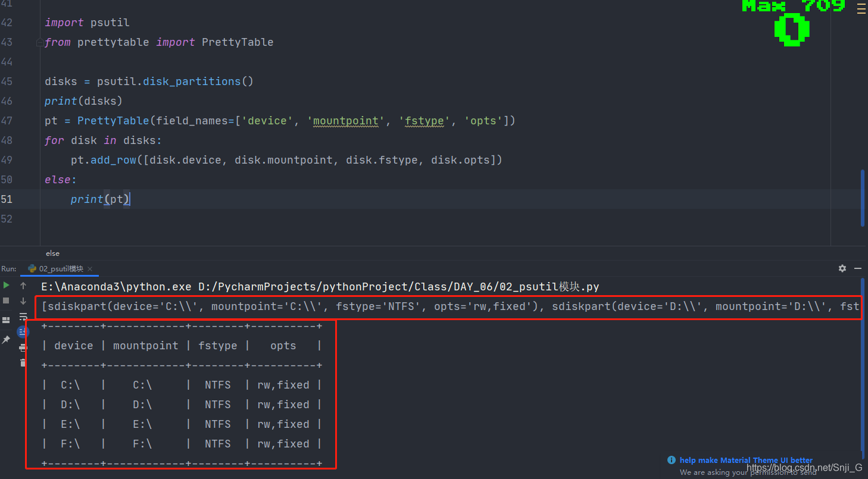Screen dimensions: 868x479
Task: Click the sdiskpart list output line in the console
Action: [x=450, y=306]
